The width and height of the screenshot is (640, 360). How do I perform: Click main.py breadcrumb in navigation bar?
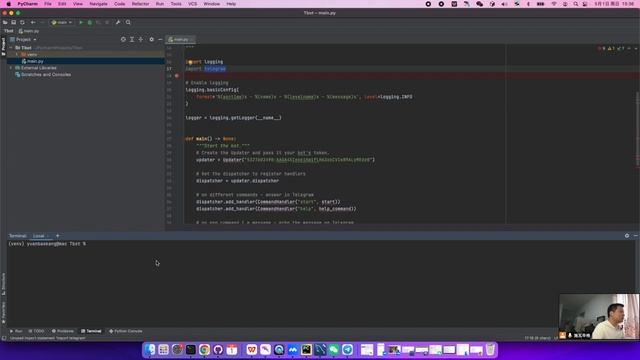[x=29, y=31]
